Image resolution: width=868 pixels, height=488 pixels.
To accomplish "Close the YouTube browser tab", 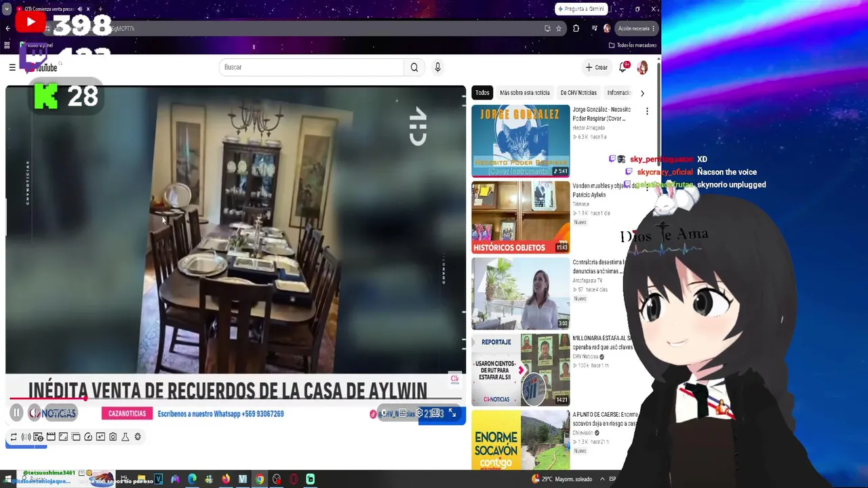I will [x=87, y=9].
